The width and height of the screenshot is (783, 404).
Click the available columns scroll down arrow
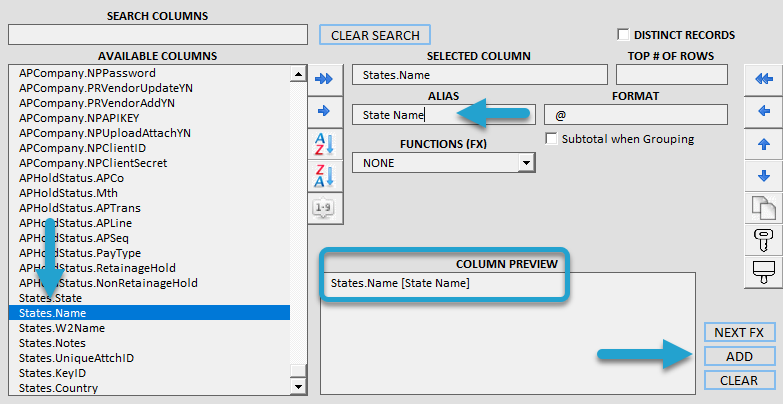point(298,386)
